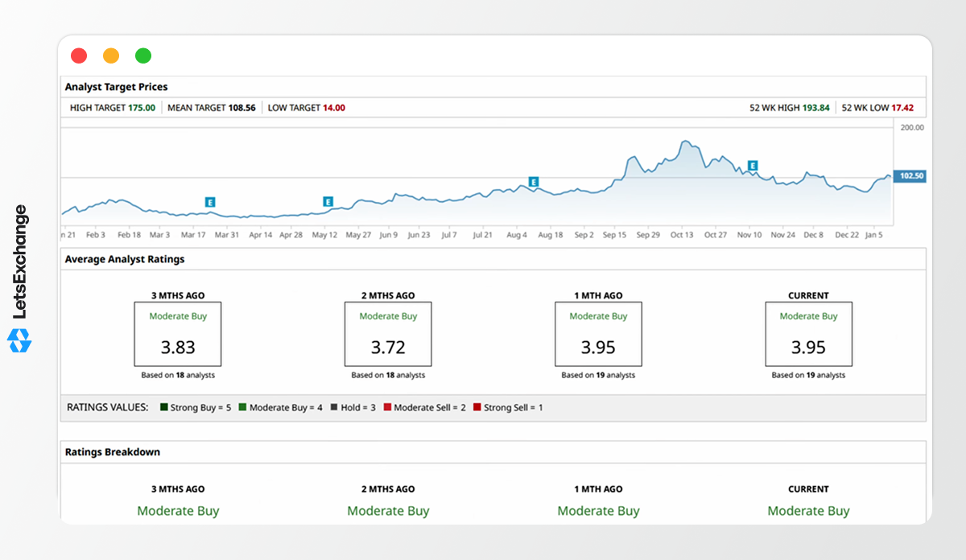The height and width of the screenshot is (560, 966).
Task: Click the HIGH TARGET 175.00 value
Action: (x=142, y=107)
